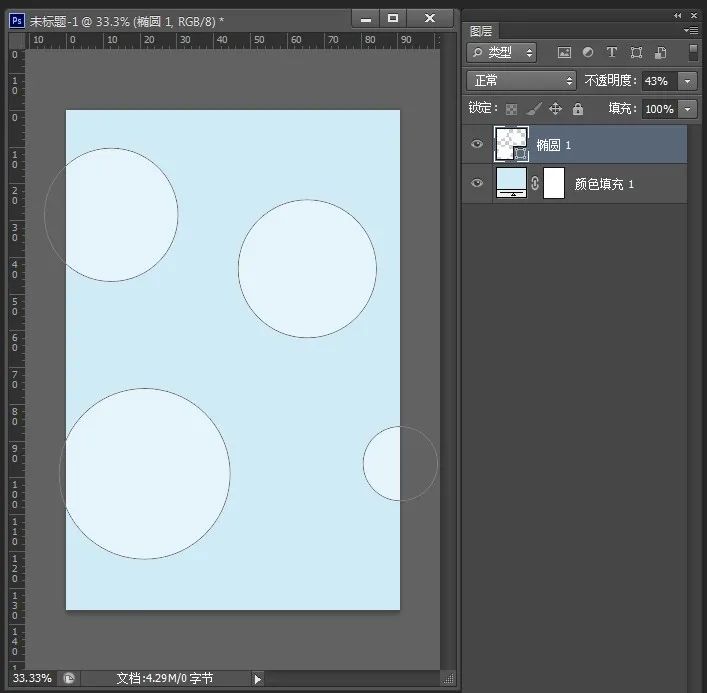Click the zoom level field 33.33%
707x693 pixels.
[x=32, y=678]
